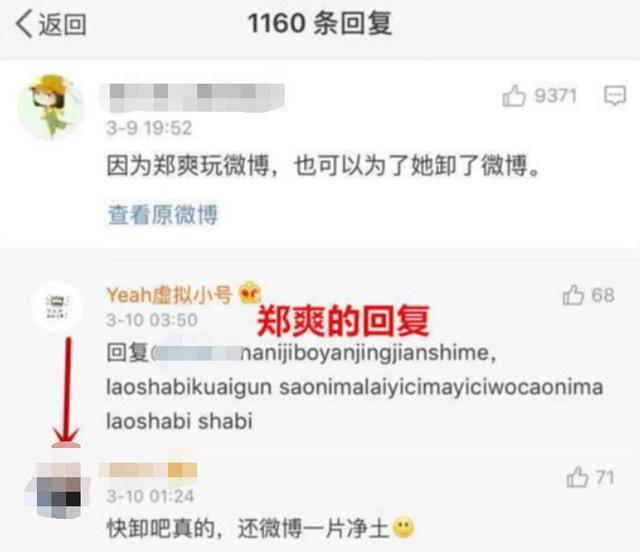
Task: Like the bottom reply with 71 likes
Action: 577,477
